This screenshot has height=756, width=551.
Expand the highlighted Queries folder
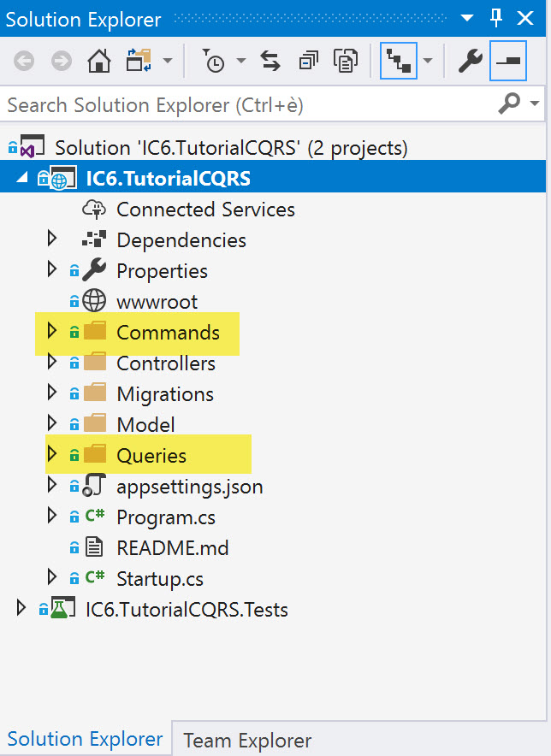click(x=53, y=456)
